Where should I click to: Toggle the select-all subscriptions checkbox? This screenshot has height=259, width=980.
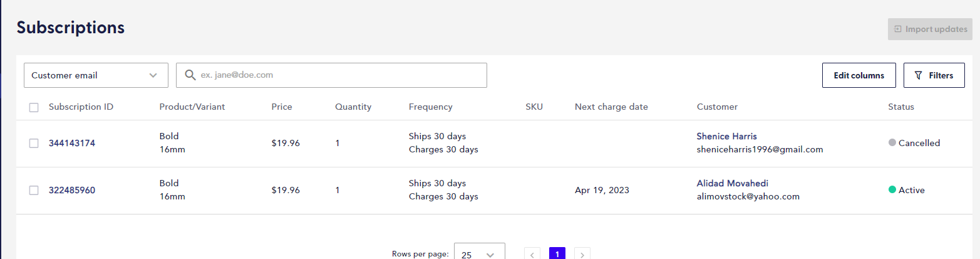point(34,107)
